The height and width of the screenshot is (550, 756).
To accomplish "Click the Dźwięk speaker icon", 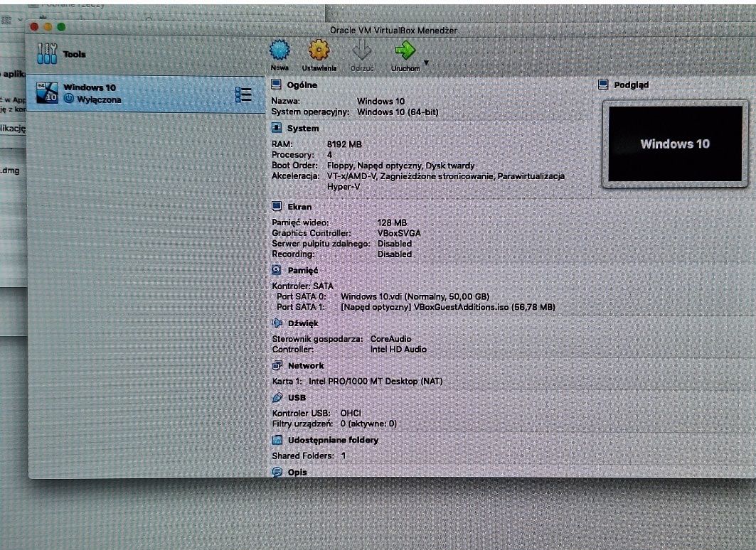I will coord(277,323).
